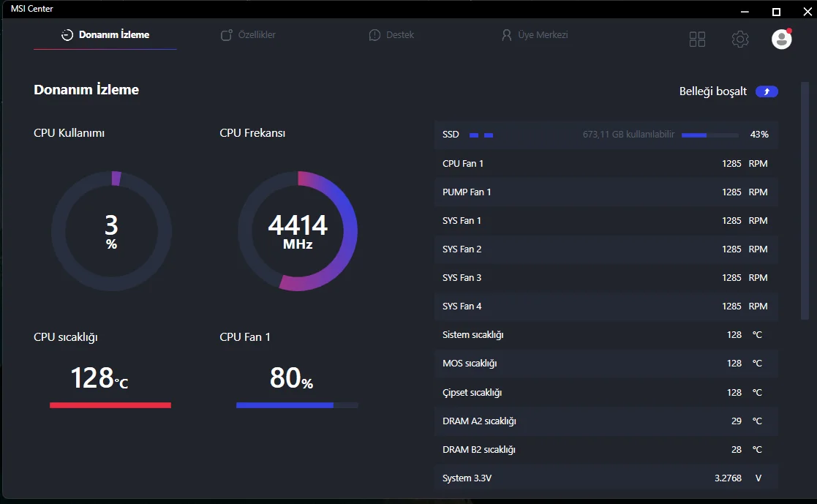The height and width of the screenshot is (504, 817).
Task: Click the CPU Fan 1 blue percentage bar
Action: pyautogui.click(x=297, y=405)
